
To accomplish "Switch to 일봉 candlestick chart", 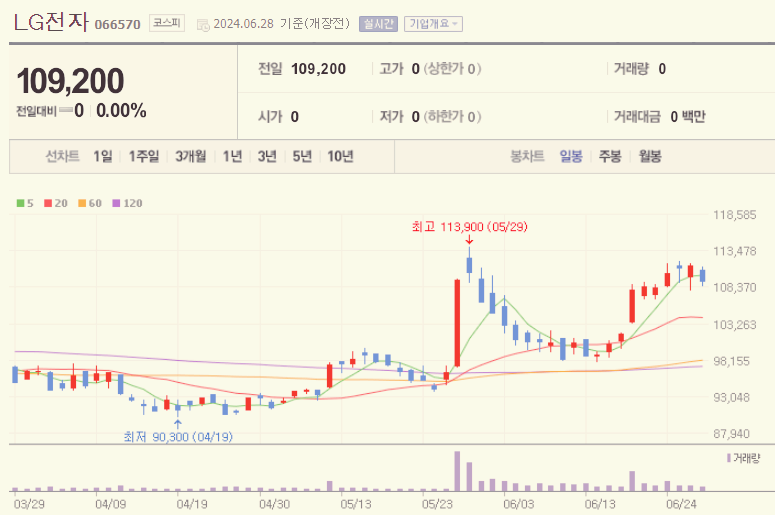I will [x=571, y=156].
